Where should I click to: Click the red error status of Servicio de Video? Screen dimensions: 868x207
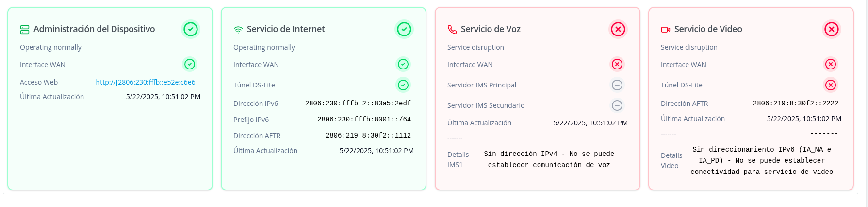click(x=831, y=29)
